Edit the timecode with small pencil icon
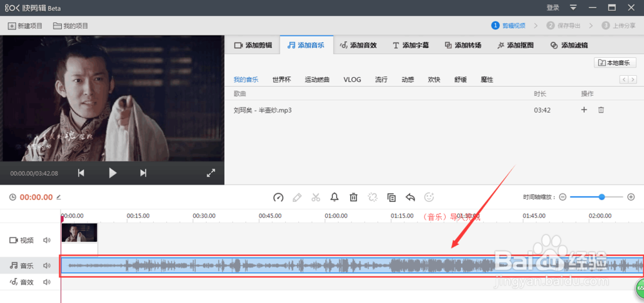Screen dimensions: 644x303 pyautogui.click(x=59, y=197)
